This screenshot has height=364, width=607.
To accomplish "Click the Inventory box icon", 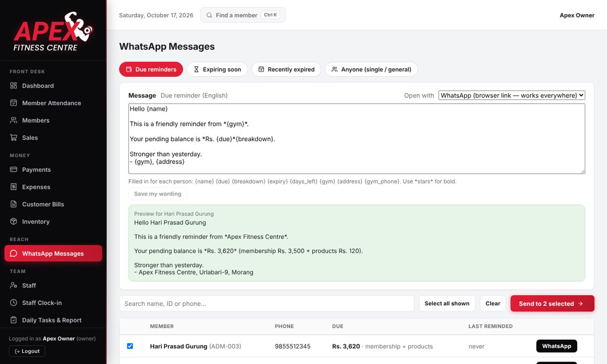I will [14, 221].
